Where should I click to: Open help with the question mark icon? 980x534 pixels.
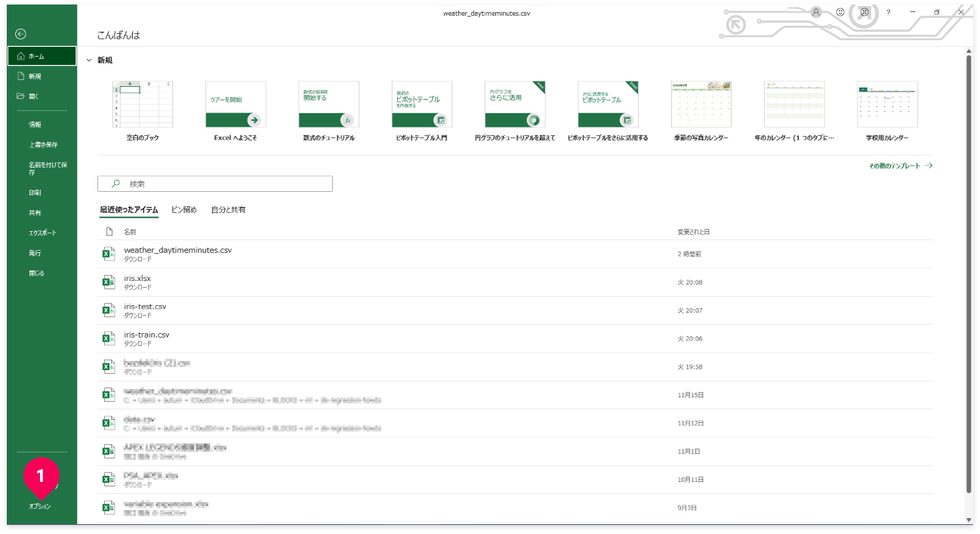889,13
